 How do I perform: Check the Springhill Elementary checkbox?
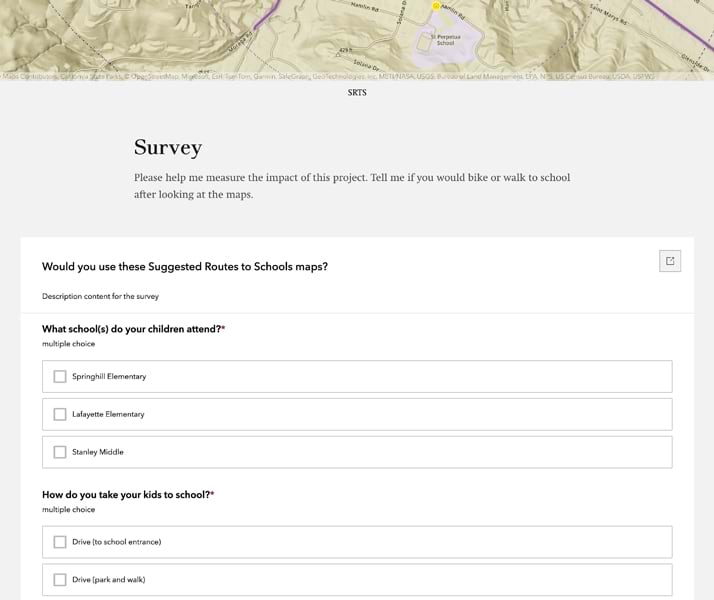60,377
